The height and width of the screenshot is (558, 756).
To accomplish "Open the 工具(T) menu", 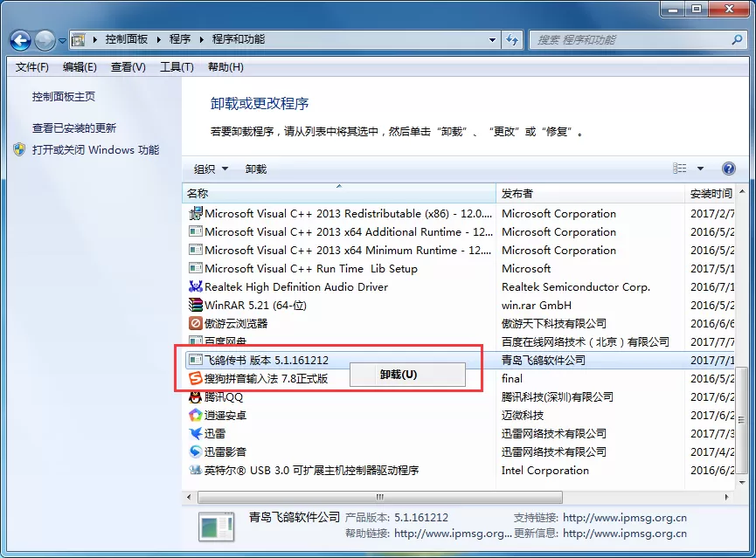I will (x=177, y=67).
